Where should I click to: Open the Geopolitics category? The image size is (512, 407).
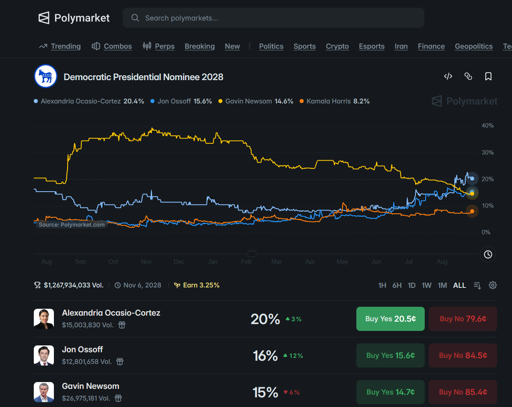(x=474, y=47)
